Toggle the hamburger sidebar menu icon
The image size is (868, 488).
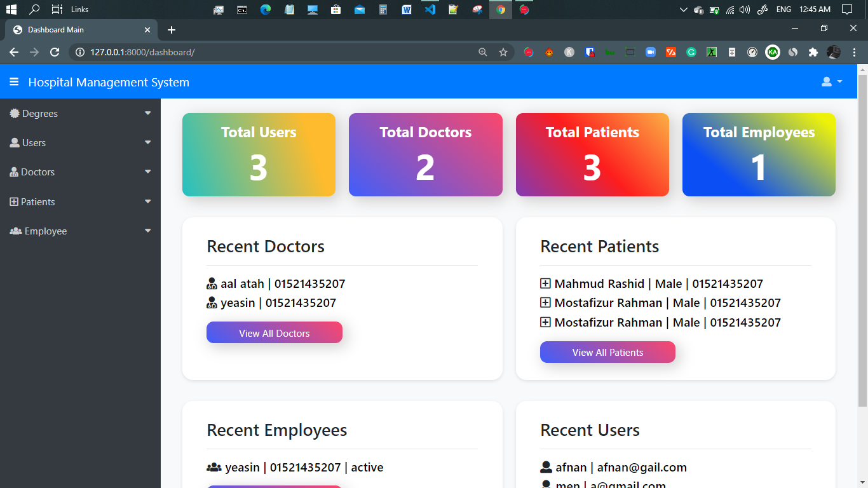tap(14, 82)
